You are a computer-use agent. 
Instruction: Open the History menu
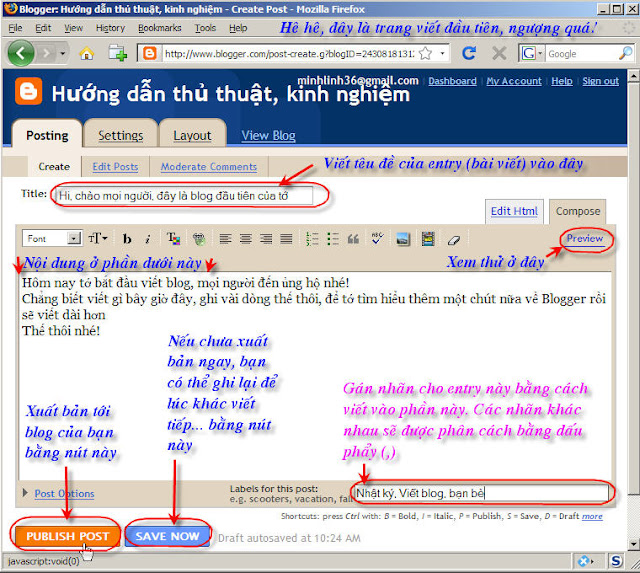(x=110, y=28)
